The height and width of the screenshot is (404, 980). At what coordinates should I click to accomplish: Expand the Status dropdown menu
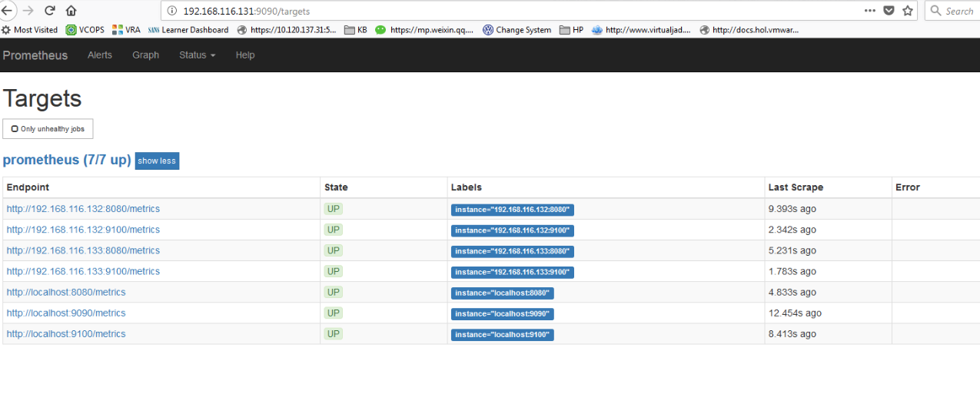tap(197, 55)
